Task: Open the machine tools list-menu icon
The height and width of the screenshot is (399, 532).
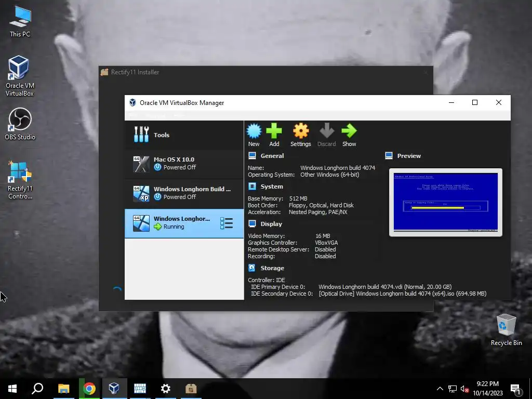Action: click(227, 223)
